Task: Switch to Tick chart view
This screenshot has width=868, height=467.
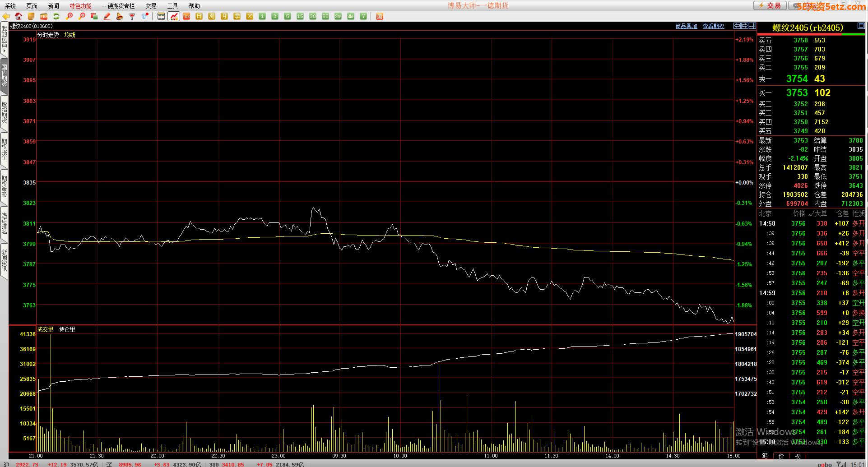Action: click(186, 16)
